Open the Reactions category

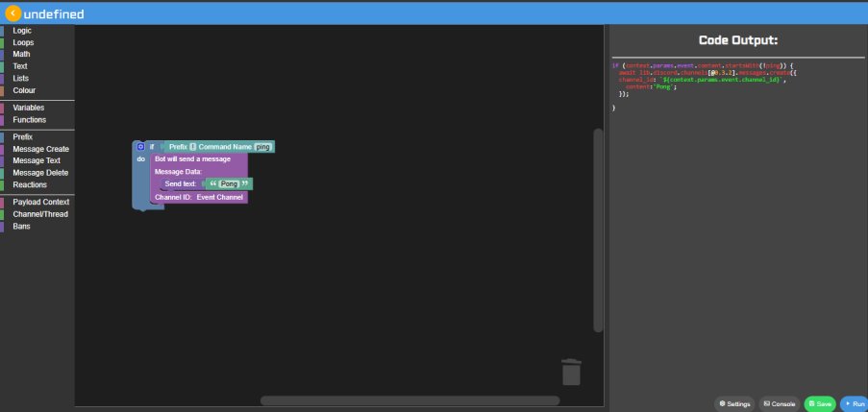(30, 184)
